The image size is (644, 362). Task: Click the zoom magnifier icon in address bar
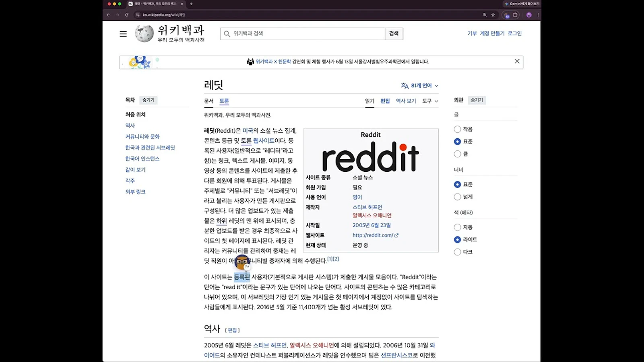point(485,15)
